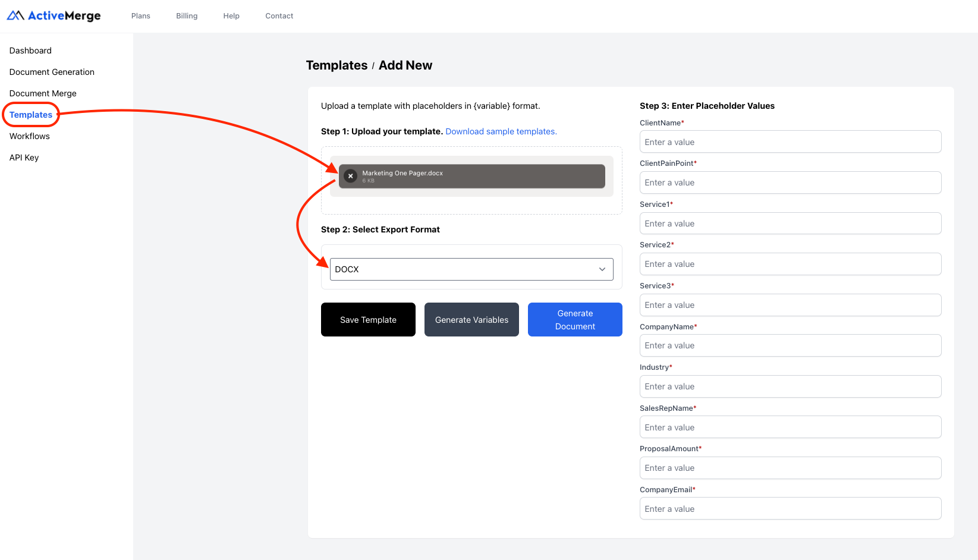Open Document Generation from the sidebar
The width and height of the screenshot is (978, 560).
pyautogui.click(x=52, y=72)
